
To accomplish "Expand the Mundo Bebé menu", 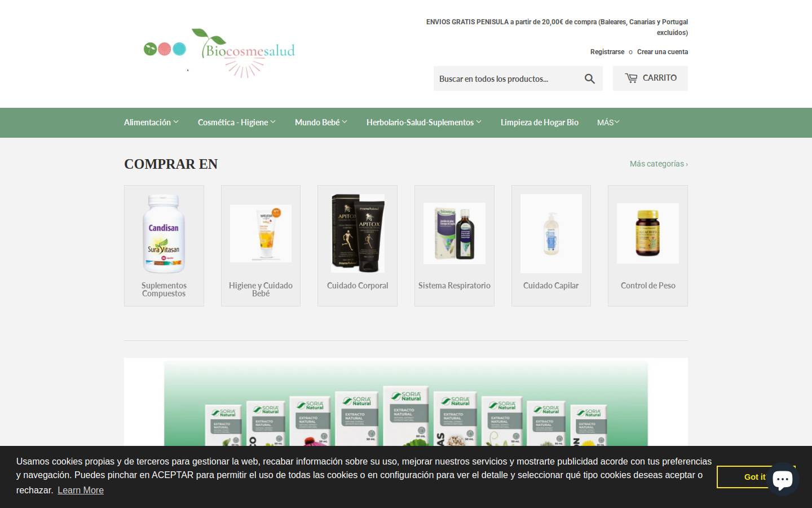I will point(321,122).
